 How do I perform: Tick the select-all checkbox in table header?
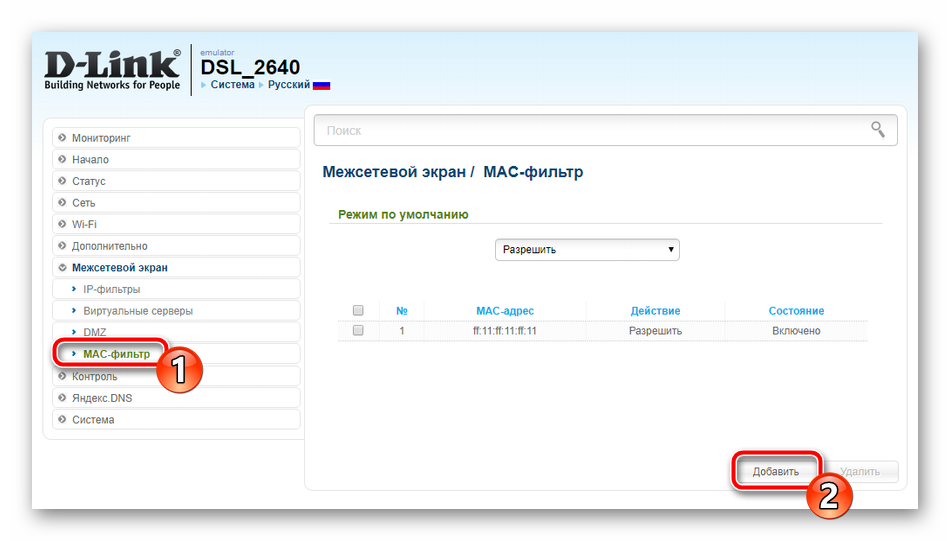click(x=358, y=310)
